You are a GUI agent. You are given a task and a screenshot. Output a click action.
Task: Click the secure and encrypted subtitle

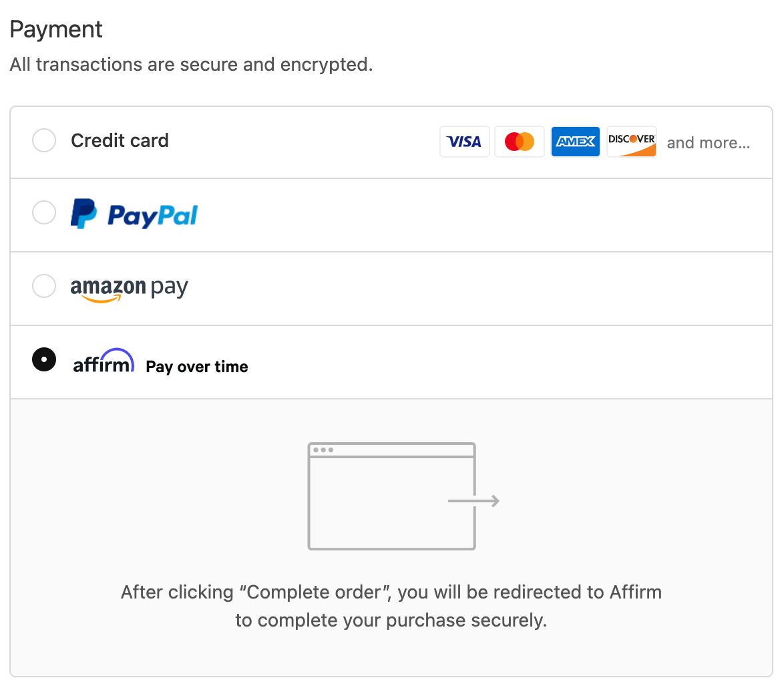coord(192,65)
